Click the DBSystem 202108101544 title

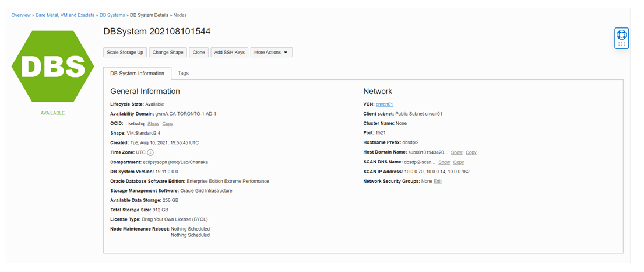click(x=157, y=32)
